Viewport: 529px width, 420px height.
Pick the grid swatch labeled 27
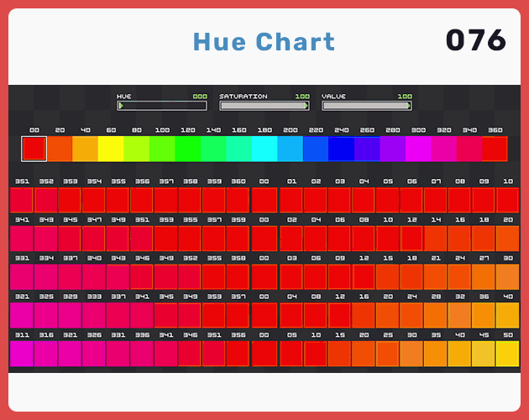point(484,277)
